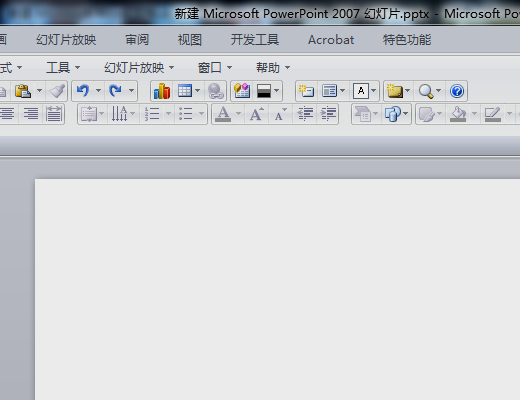Open the 帮助 classic menu
Viewport: 520px width, 400px height.
tap(273, 68)
